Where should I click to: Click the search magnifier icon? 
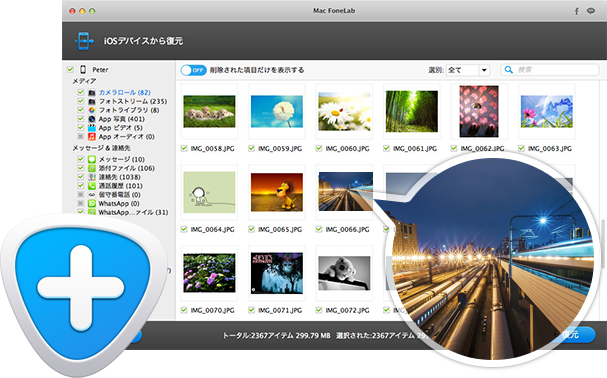(x=509, y=70)
